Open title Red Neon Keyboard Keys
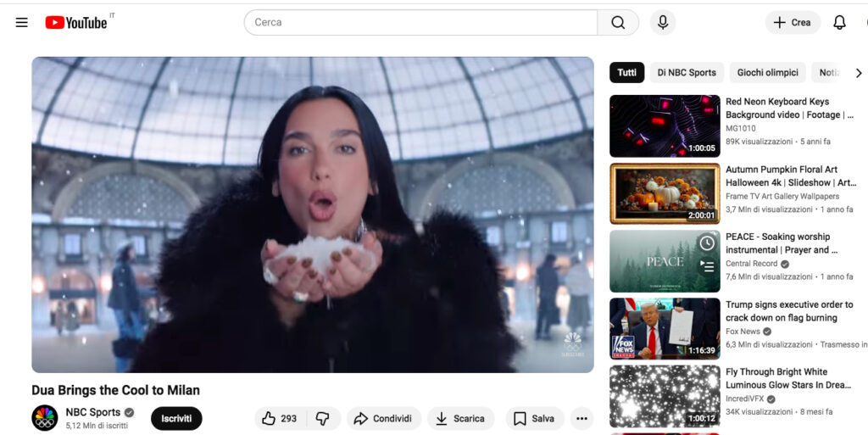 (789, 109)
